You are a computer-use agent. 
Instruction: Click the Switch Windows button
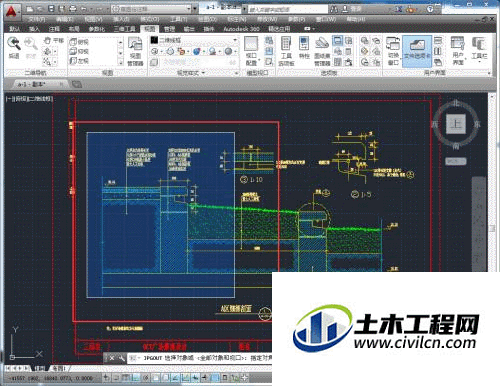[x=393, y=51]
